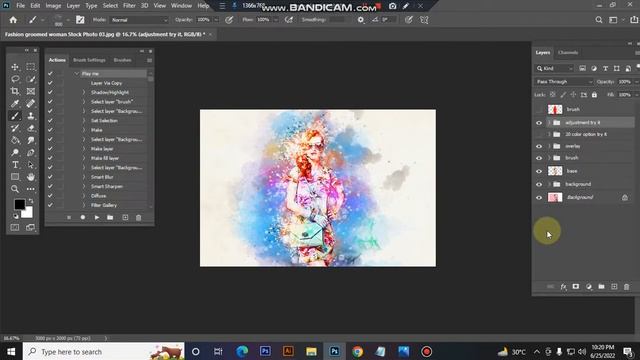Hide the 'overlay' group layer

point(539,146)
